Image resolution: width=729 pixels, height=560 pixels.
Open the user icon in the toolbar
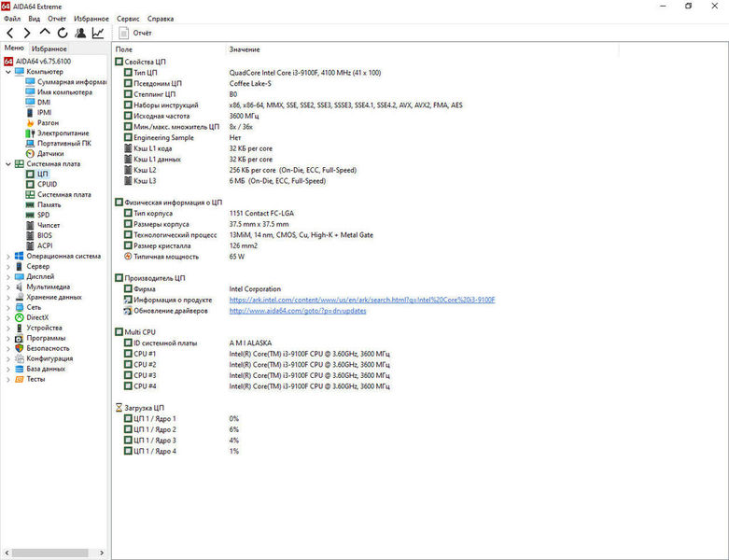(x=80, y=33)
